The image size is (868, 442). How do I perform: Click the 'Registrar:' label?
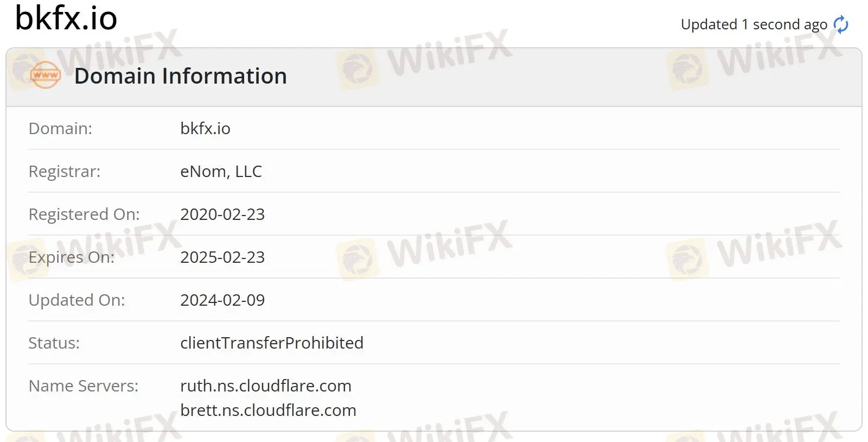[65, 172]
